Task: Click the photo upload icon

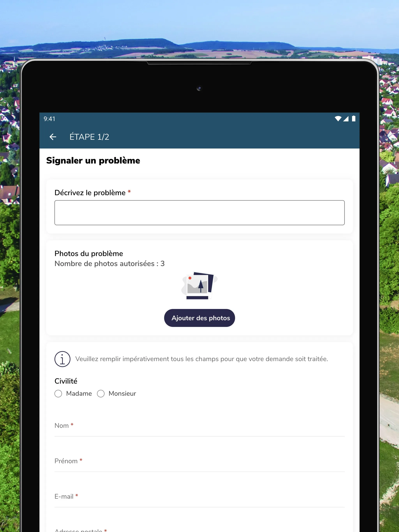Action: (199, 286)
